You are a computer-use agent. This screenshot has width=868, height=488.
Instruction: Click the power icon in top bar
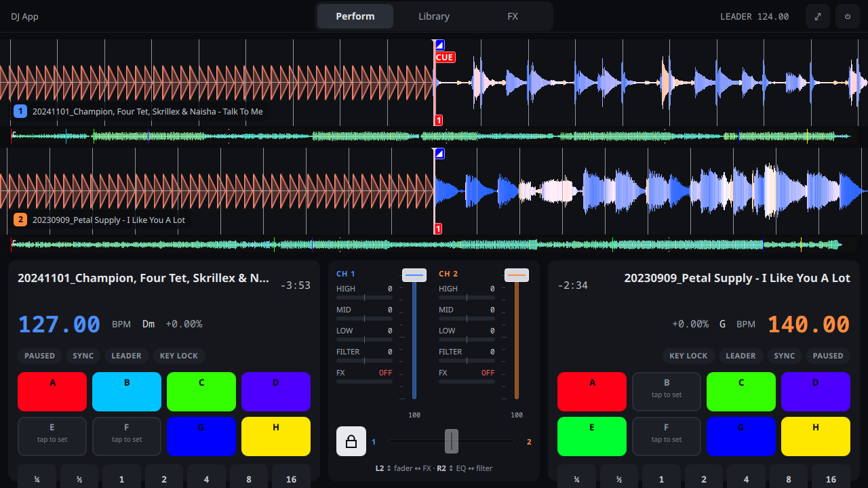[848, 16]
